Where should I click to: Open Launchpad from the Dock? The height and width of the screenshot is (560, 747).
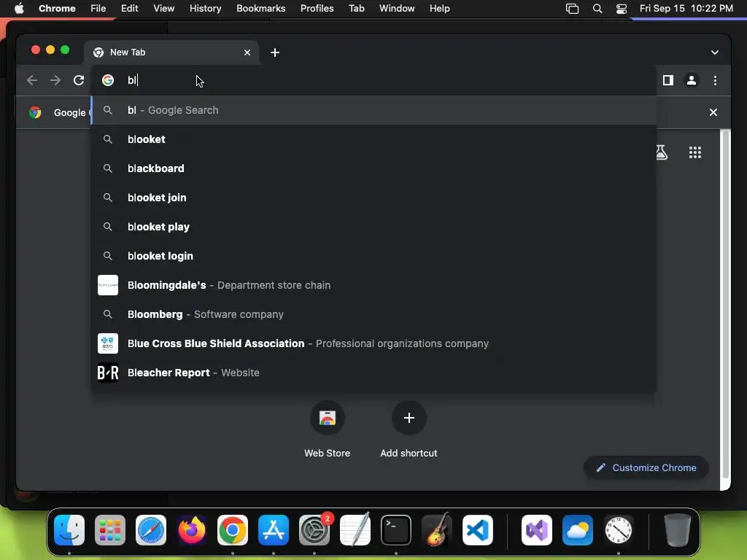[x=110, y=530]
